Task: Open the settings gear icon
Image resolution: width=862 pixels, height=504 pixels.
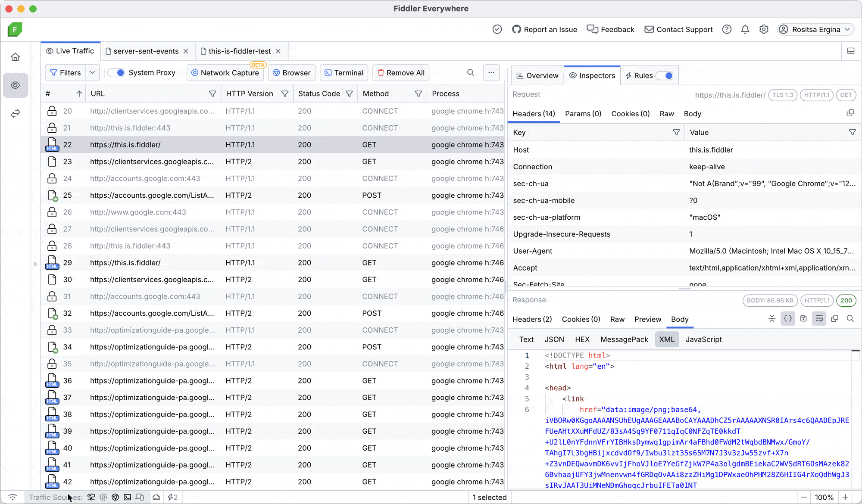Action: point(764,29)
